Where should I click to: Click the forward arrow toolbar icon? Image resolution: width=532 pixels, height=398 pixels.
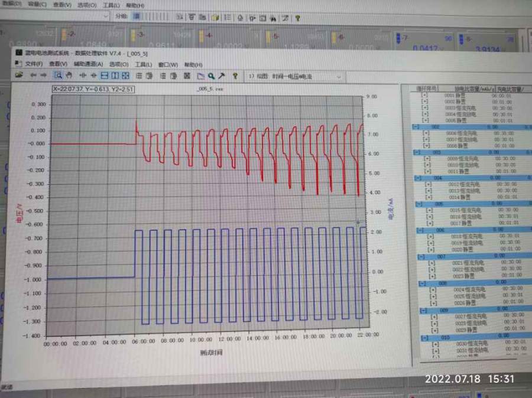tap(44, 76)
